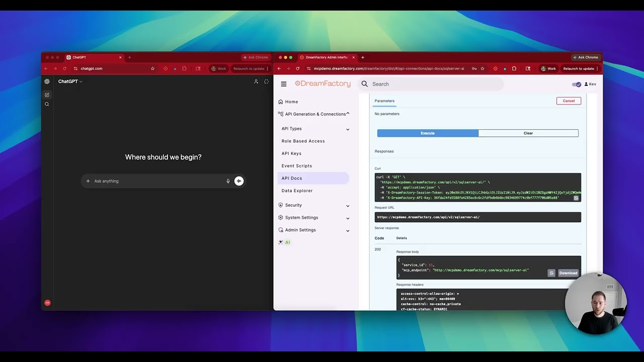
Task: Open the ChatGPT model selector dropdown
Action: point(70,81)
